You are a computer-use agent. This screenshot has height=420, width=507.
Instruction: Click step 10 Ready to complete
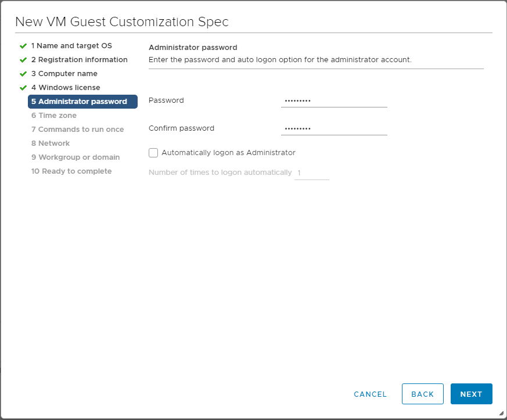point(71,171)
